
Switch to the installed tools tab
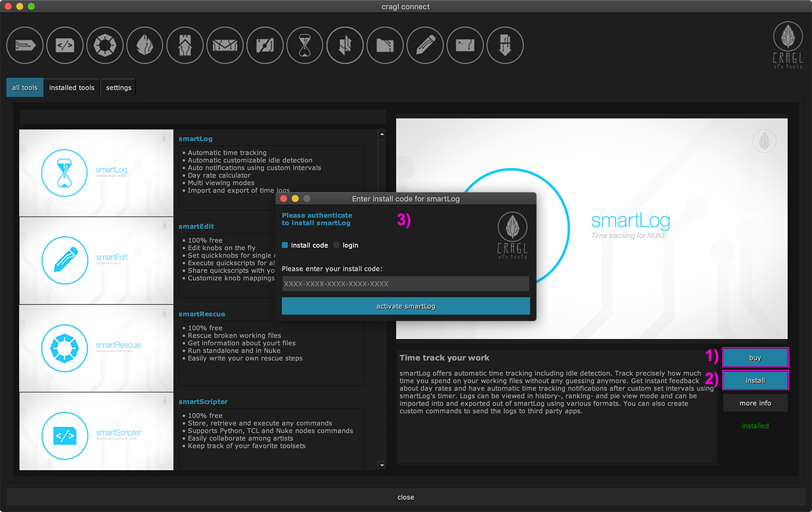point(71,88)
